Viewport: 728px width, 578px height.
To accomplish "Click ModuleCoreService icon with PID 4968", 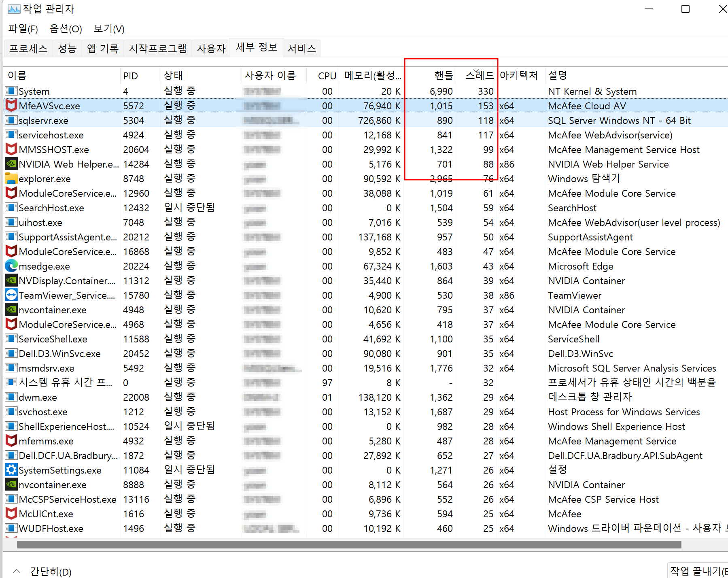I will pos(11,324).
